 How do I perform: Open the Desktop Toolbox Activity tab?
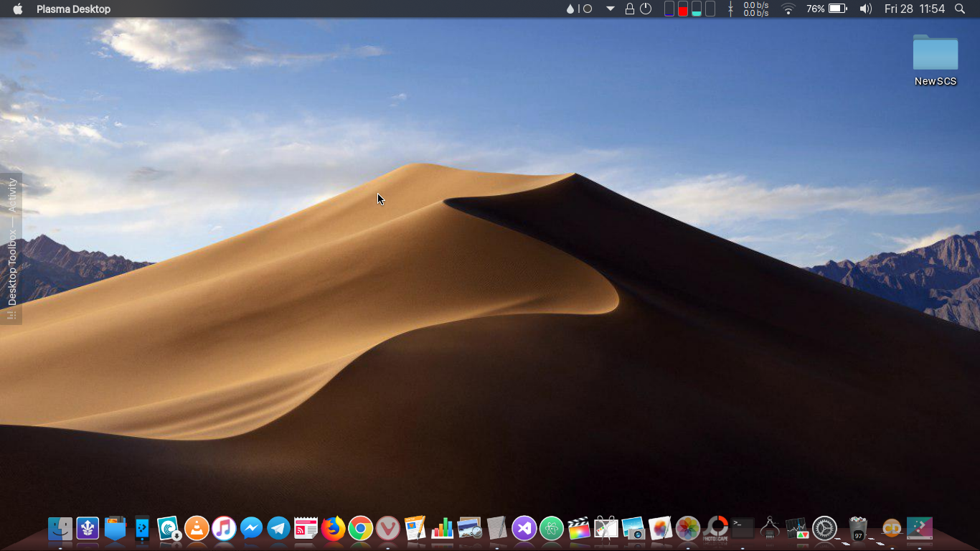pos(11,248)
